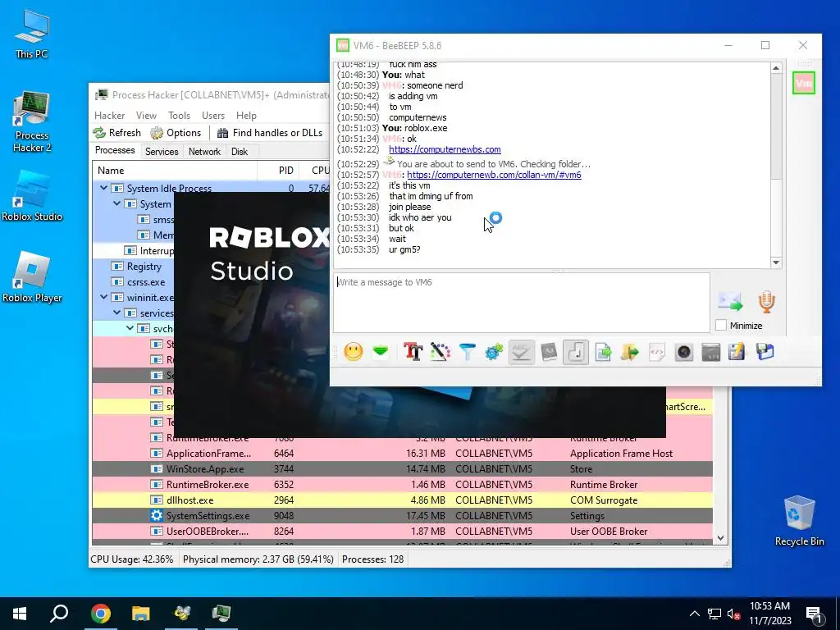Image resolution: width=840 pixels, height=630 pixels.
Task: Click the VM6 user avatar in BeeBEEP
Action: (804, 83)
